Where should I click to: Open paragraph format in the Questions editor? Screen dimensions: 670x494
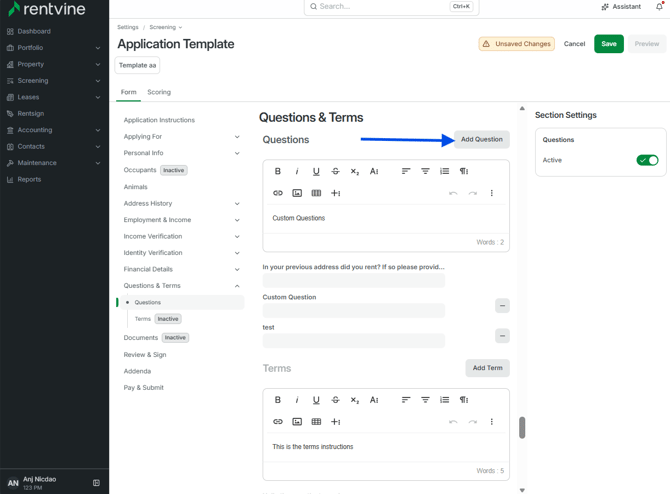pos(464,171)
